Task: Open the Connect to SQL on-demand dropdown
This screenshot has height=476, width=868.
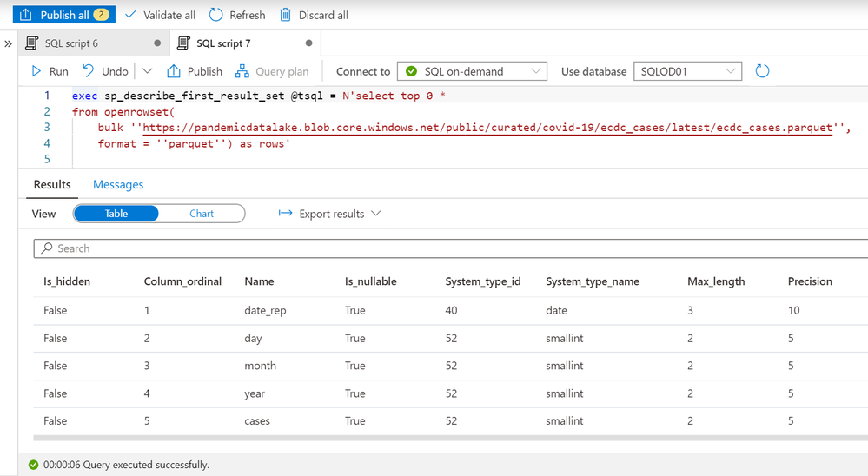Action: click(472, 71)
